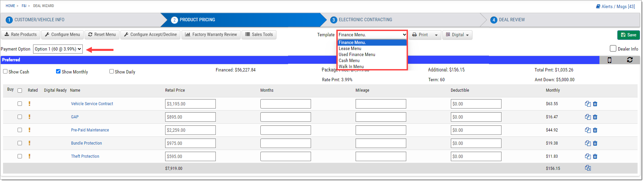Click GAP retail price field
Viewport: 644px width, 182px height.
[190, 117]
